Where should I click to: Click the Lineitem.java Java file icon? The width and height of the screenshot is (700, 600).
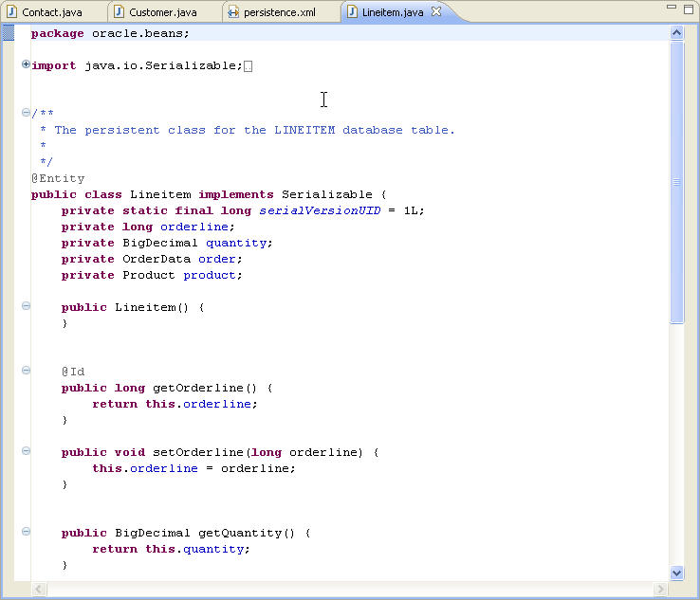[352, 11]
